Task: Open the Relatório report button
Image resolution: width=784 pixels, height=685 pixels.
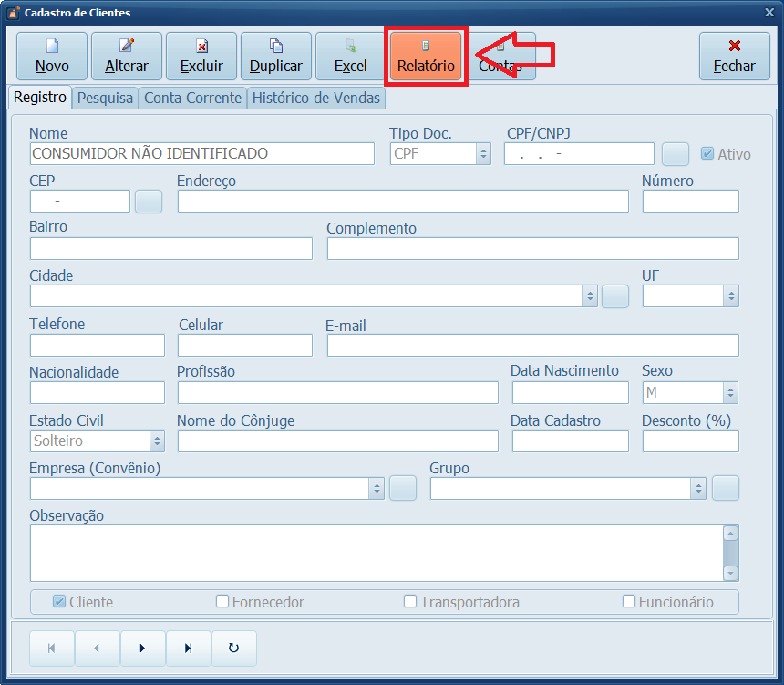Action: (x=426, y=56)
